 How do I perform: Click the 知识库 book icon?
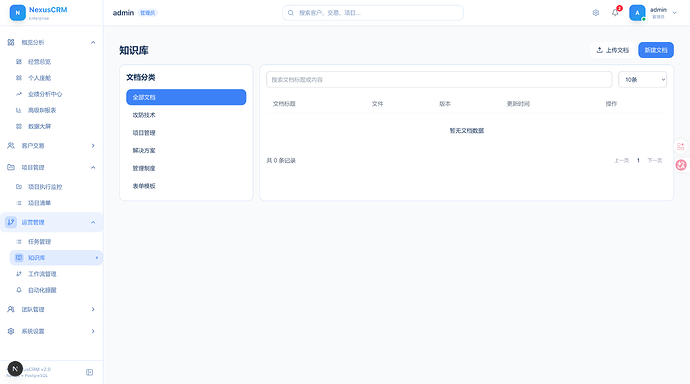(x=18, y=258)
